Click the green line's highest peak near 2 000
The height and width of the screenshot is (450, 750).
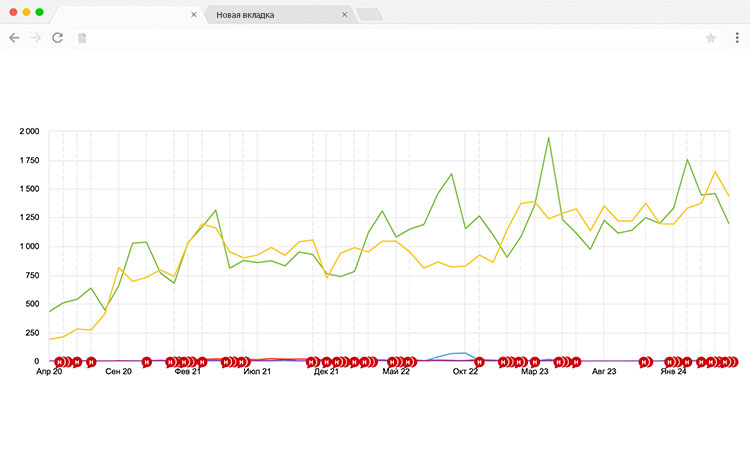point(548,138)
